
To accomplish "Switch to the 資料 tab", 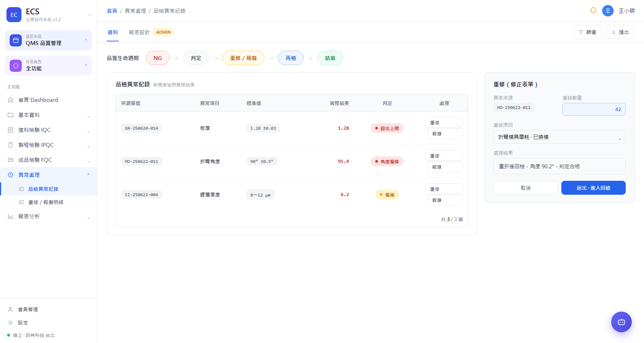I will (x=113, y=33).
